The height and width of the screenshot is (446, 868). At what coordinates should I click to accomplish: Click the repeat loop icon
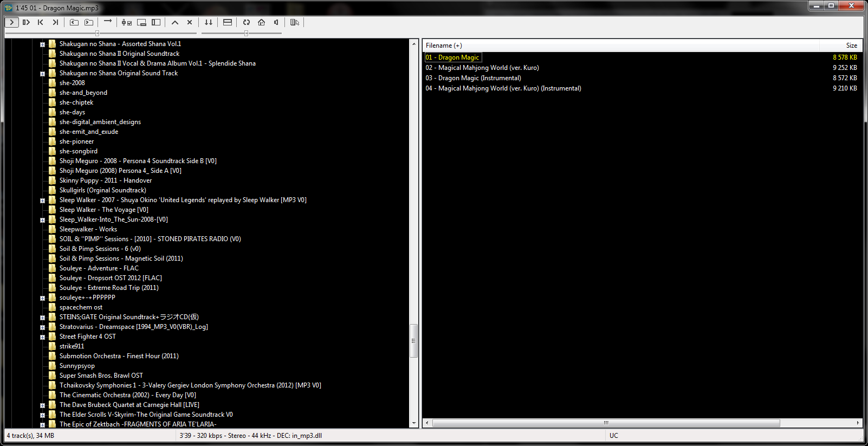[x=247, y=22]
